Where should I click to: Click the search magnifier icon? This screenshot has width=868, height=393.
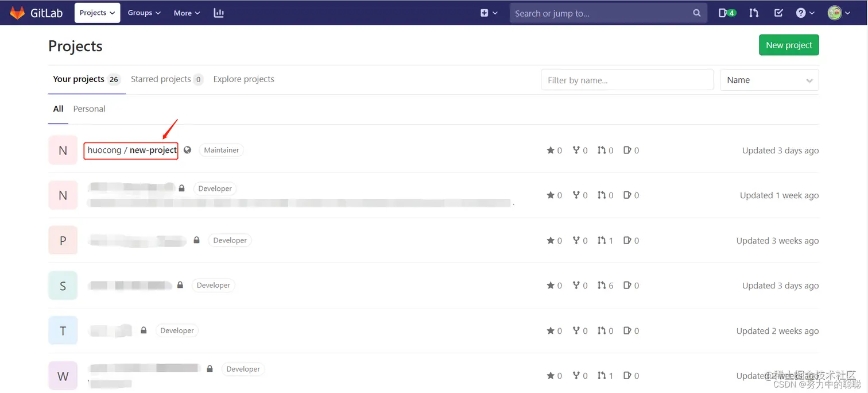click(696, 13)
